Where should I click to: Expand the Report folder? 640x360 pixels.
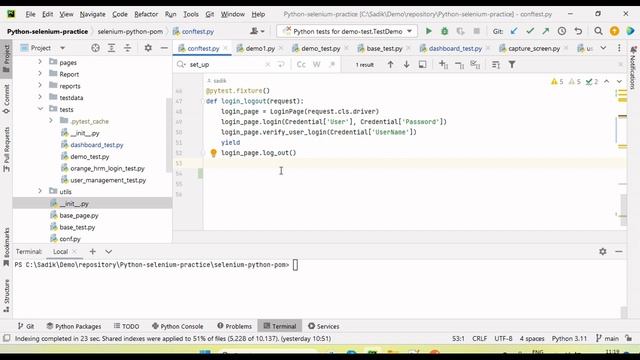tap(40, 74)
